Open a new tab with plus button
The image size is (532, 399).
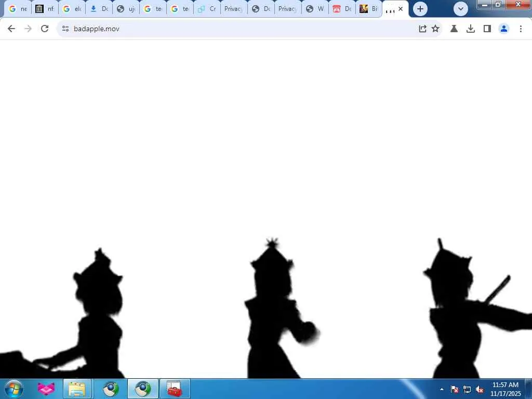[x=420, y=9]
